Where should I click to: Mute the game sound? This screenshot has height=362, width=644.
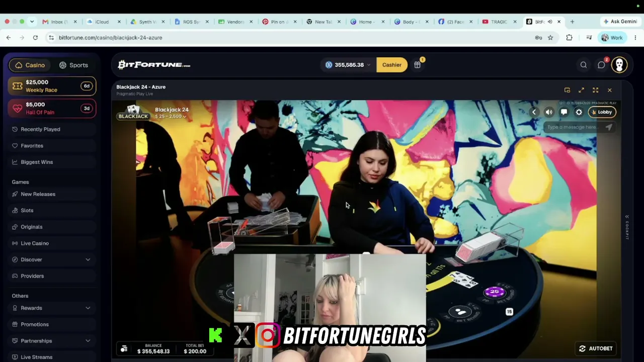point(549,112)
